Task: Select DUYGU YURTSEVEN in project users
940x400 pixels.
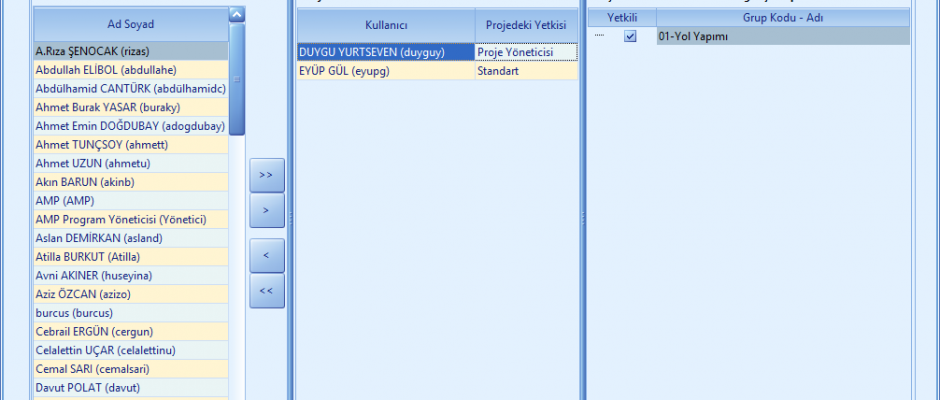Action: [x=385, y=52]
